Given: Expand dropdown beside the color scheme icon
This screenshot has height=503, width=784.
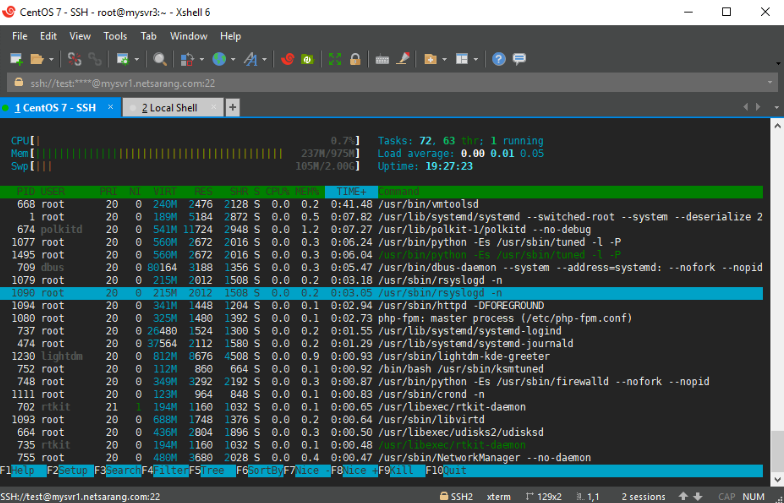Looking at the screenshot, I should coord(202,60).
